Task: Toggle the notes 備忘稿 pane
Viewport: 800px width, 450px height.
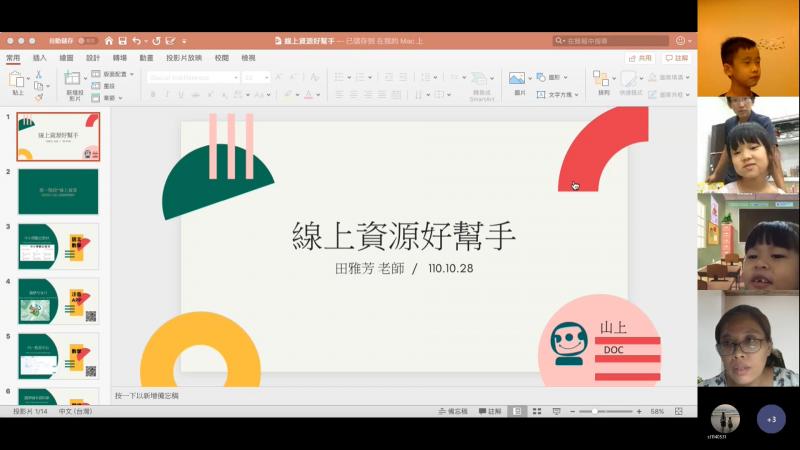Action: (x=453, y=411)
